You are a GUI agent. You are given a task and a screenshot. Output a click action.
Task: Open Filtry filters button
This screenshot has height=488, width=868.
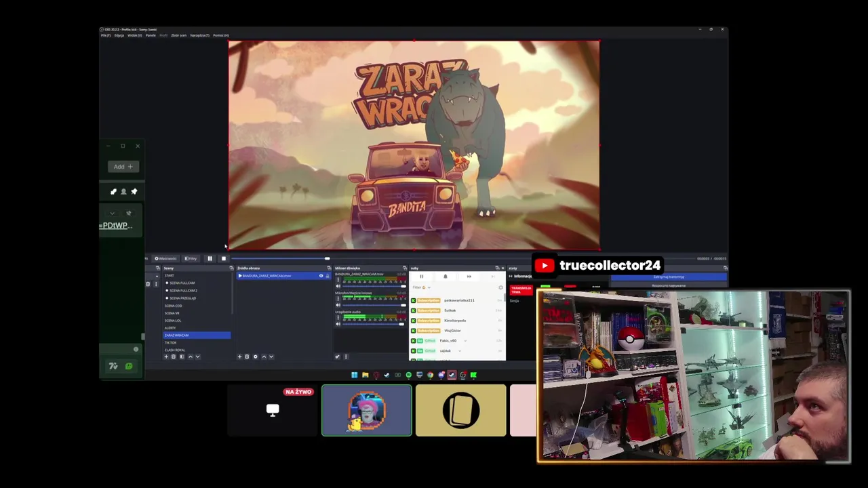[191, 258]
